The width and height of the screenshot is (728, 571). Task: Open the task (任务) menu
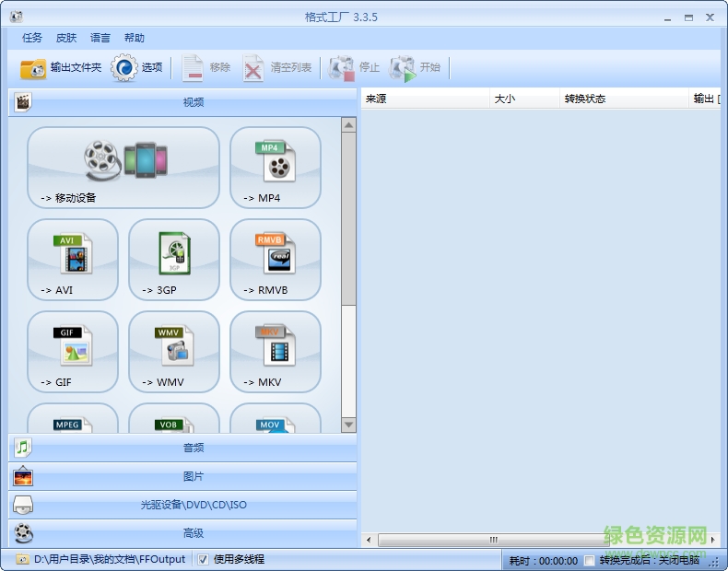pyautogui.click(x=32, y=38)
